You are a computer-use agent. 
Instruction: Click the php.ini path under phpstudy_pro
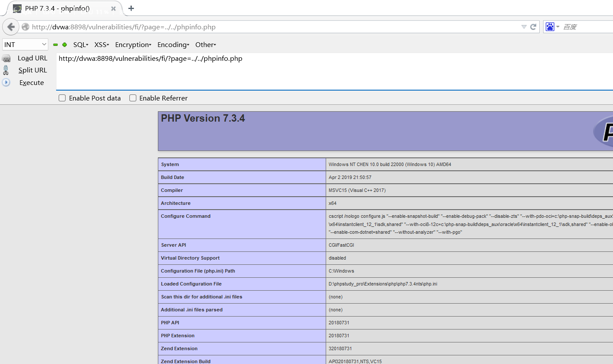383,284
